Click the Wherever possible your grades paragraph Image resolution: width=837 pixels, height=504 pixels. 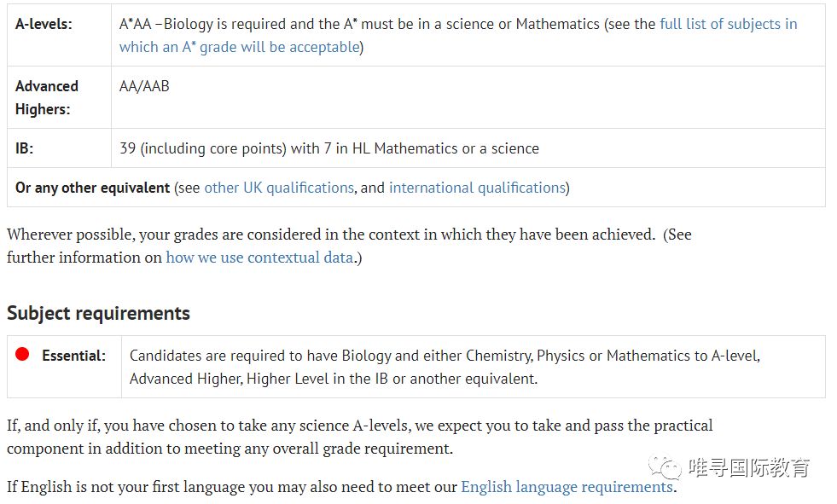[349, 246]
